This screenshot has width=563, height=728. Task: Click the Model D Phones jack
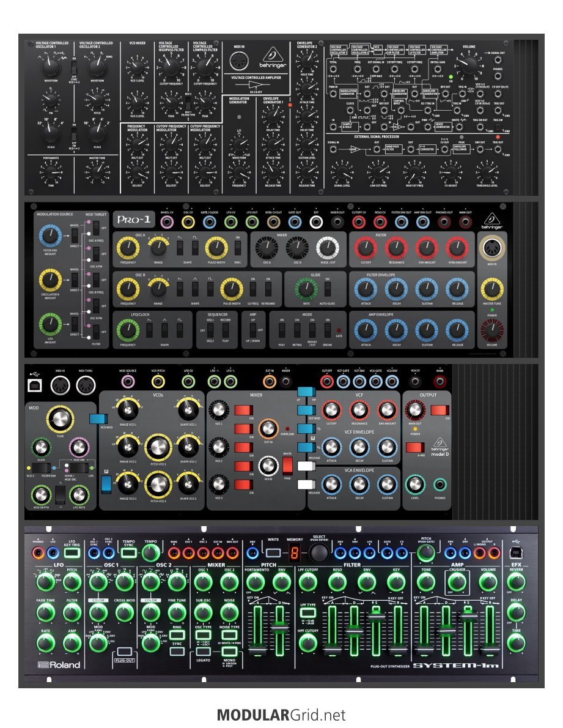[x=440, y=485]
